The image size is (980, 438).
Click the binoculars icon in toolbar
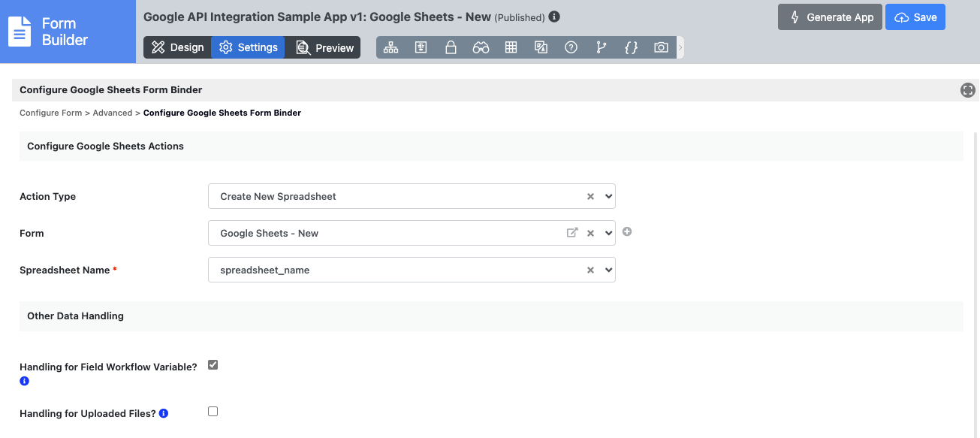481,47
